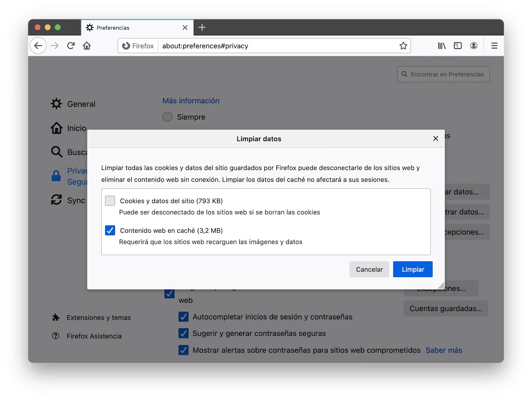Click the Inicio house icon in sidebar

[x=56, y=128]
